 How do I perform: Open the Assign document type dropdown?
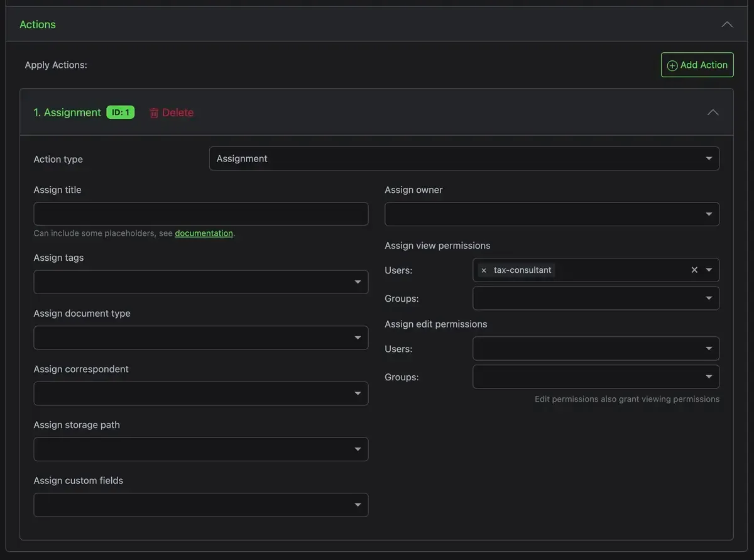(x=201, y=338)
